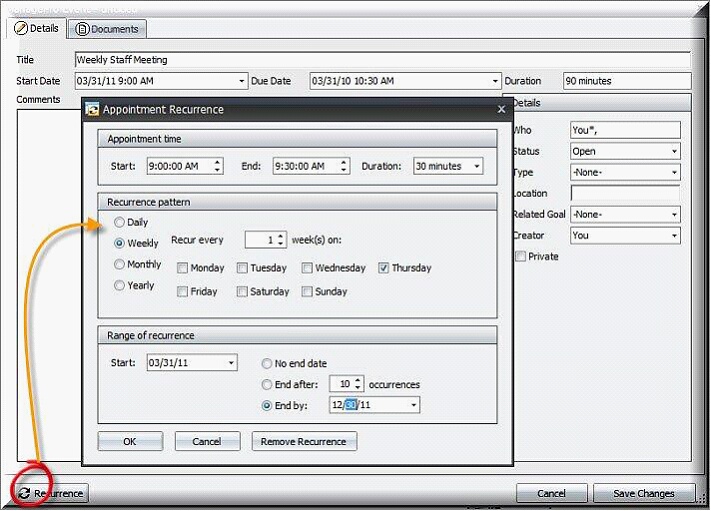Screen dimensions: 711x511
Task: Open the End by date dropdown
Action: tap(414, 405)
